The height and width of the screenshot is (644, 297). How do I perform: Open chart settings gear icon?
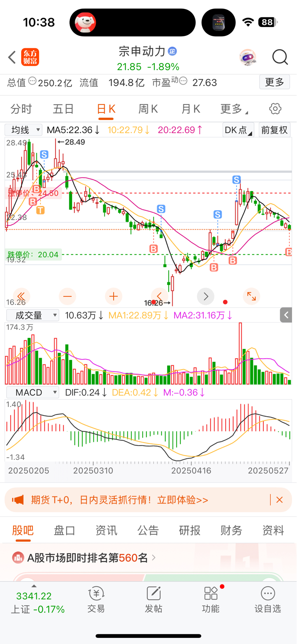tap(275, 109)
